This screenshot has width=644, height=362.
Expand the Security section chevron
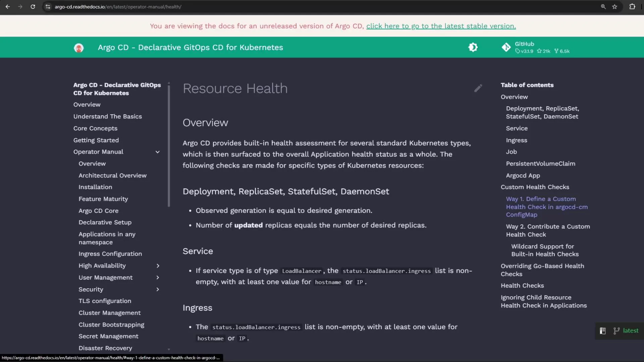click(158, 289)
